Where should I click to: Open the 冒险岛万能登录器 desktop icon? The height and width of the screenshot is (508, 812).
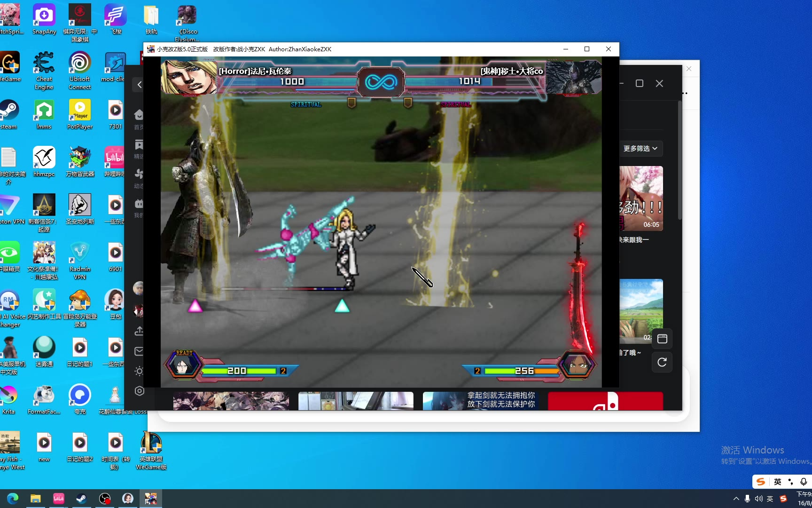(x=80, y=308)
